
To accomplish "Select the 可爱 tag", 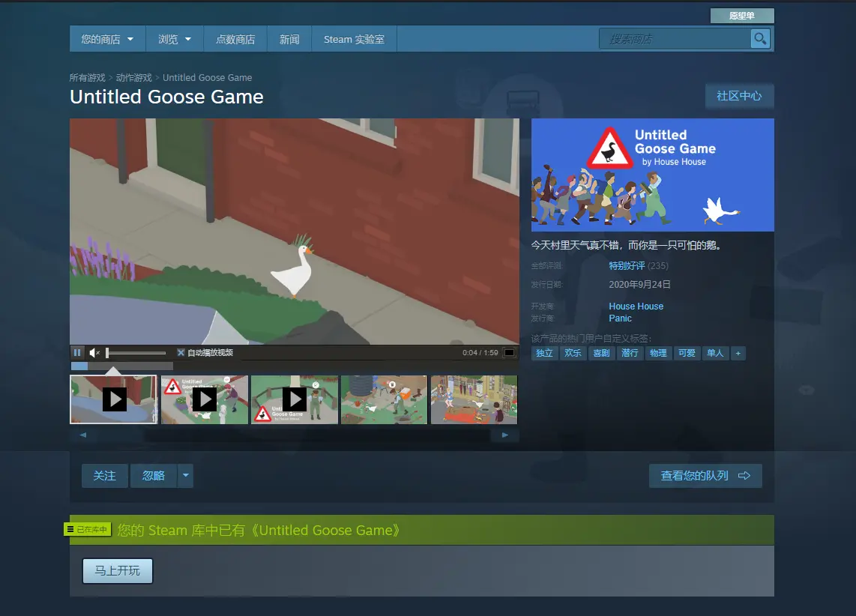I will [x=686, y=353].
